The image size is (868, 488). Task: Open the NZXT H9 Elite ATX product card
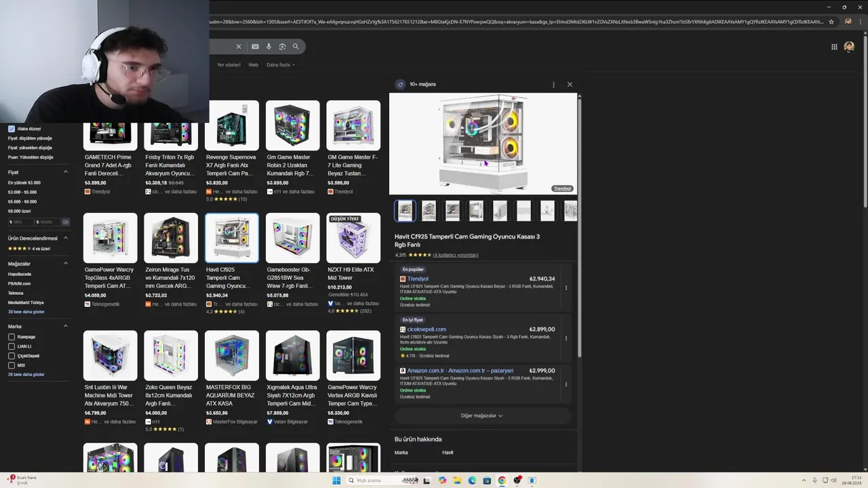pos(353,264)
